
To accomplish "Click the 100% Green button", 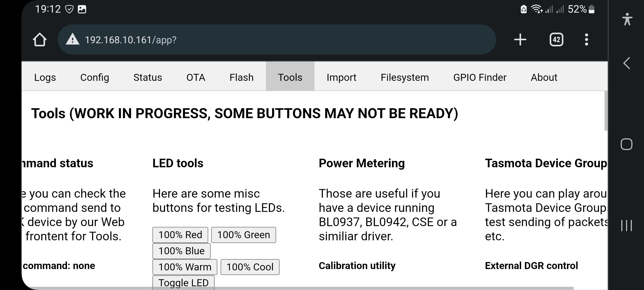I will pyautogui.click(x=243, y=235).
